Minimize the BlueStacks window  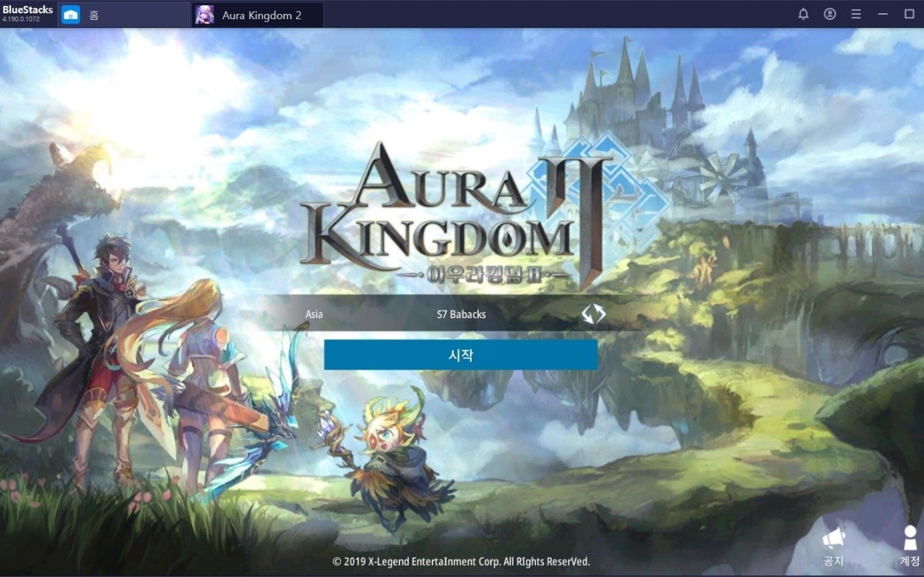pos(883,14)
